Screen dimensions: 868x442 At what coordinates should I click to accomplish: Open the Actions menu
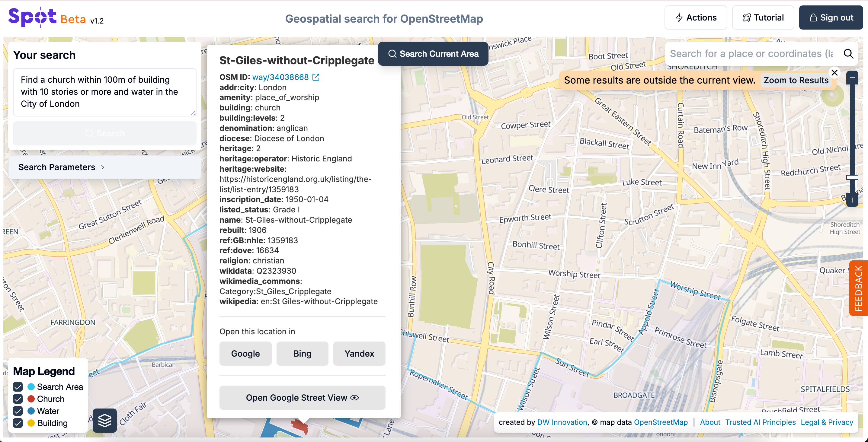tap(696, 17)
